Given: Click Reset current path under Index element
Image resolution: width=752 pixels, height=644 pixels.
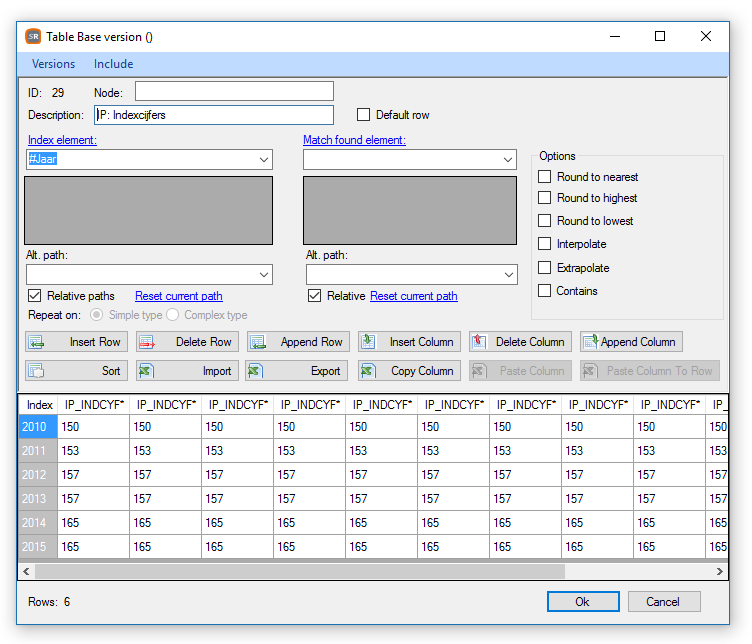Looking at the screenshot, I should coord(179,296).
